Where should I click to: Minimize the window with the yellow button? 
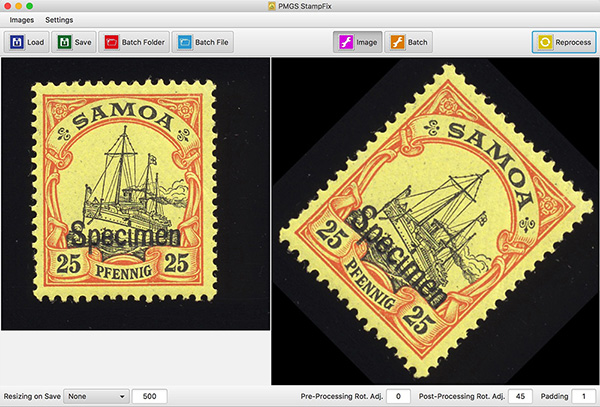[18, 6]
